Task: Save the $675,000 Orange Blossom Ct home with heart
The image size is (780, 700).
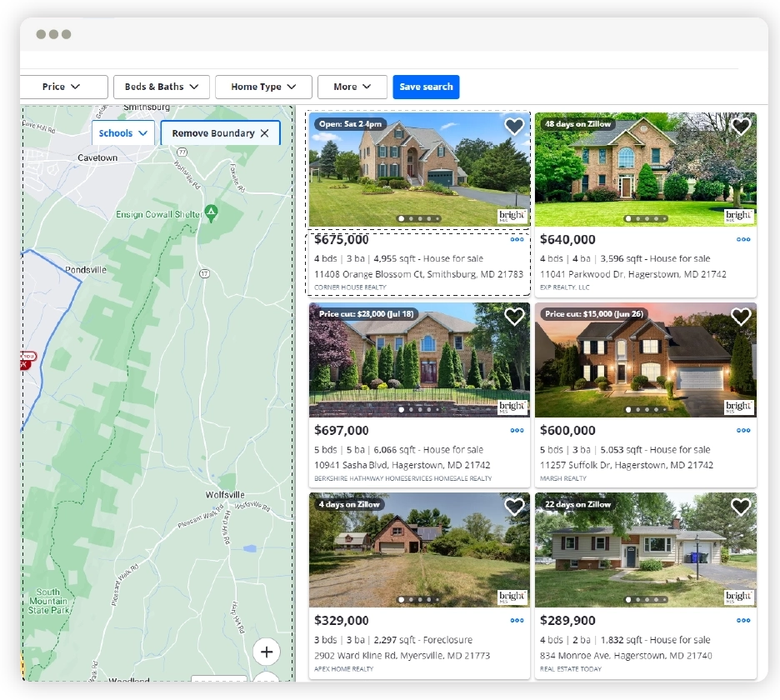Action: (514, 126)
